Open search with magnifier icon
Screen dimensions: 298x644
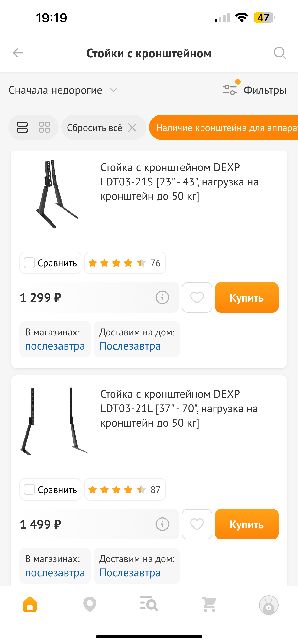click(280, 53)
